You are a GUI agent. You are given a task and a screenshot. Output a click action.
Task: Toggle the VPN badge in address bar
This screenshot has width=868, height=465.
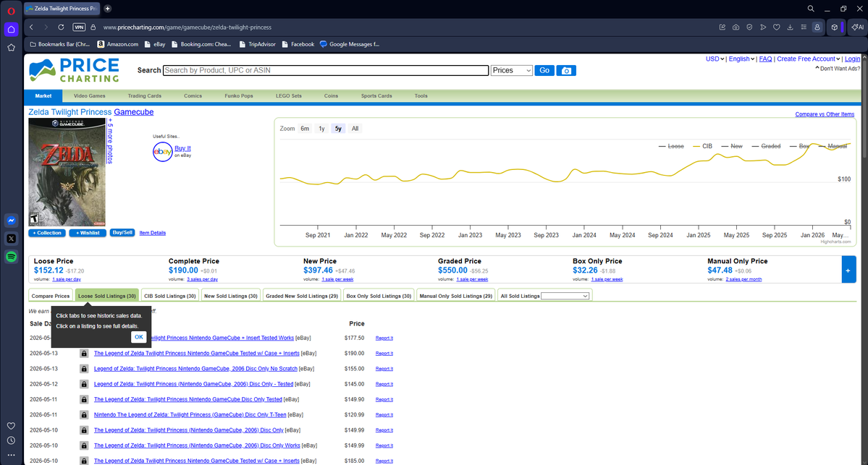79,27
